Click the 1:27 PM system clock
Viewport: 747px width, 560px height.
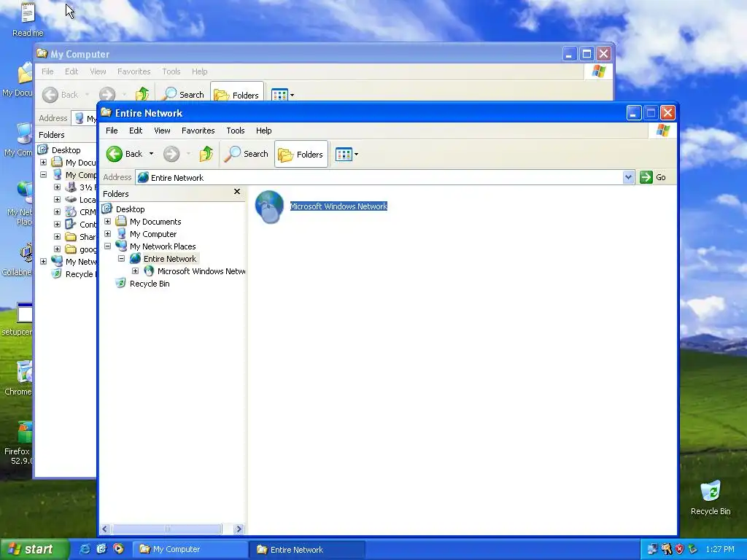coord(720,550)
